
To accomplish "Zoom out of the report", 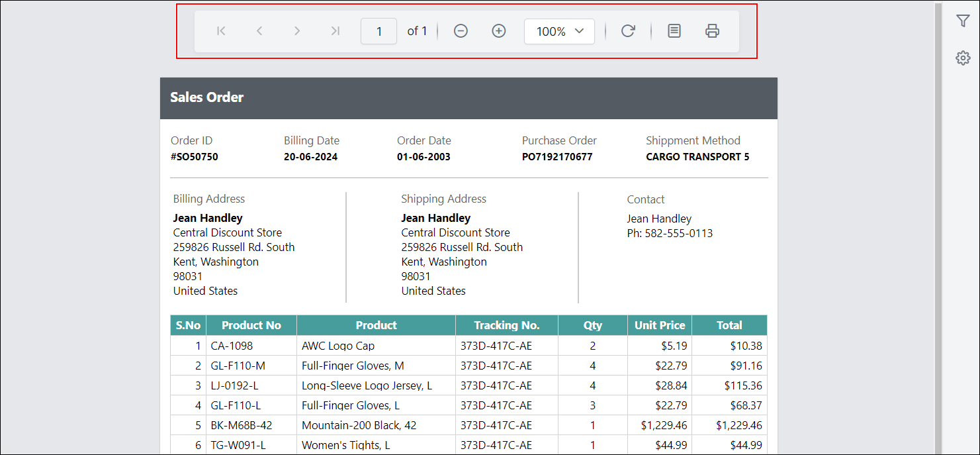I will point(461,30).
